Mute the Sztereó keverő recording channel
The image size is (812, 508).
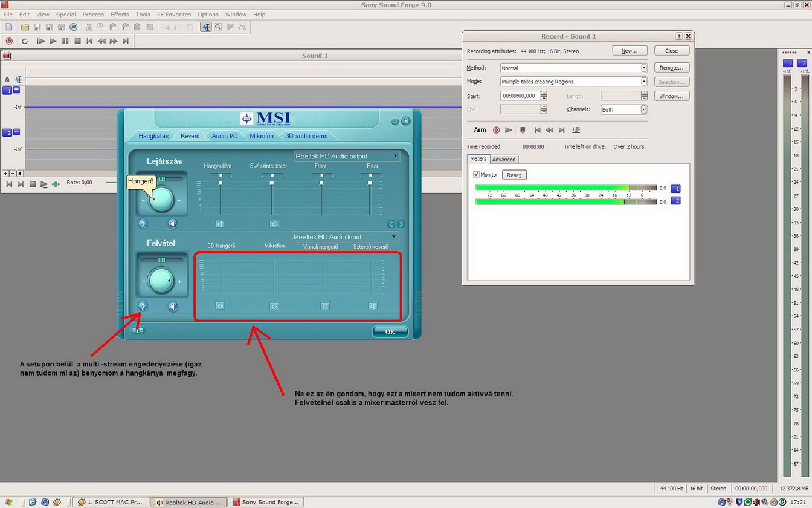click(373, 306)
